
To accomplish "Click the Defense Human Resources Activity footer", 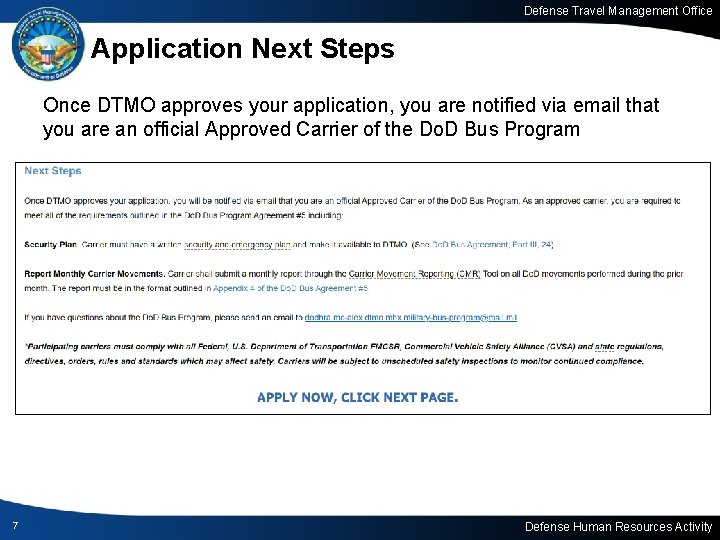I will point(618,526).
